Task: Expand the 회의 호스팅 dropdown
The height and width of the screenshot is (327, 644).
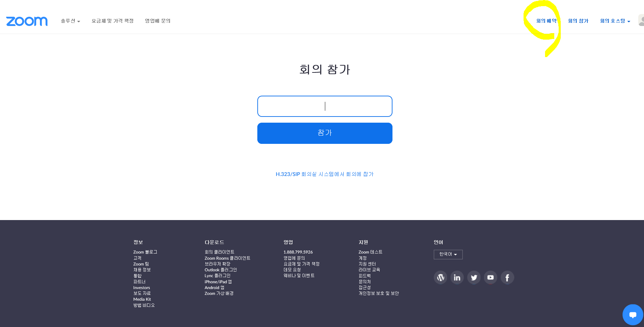Action: point(615,21)
